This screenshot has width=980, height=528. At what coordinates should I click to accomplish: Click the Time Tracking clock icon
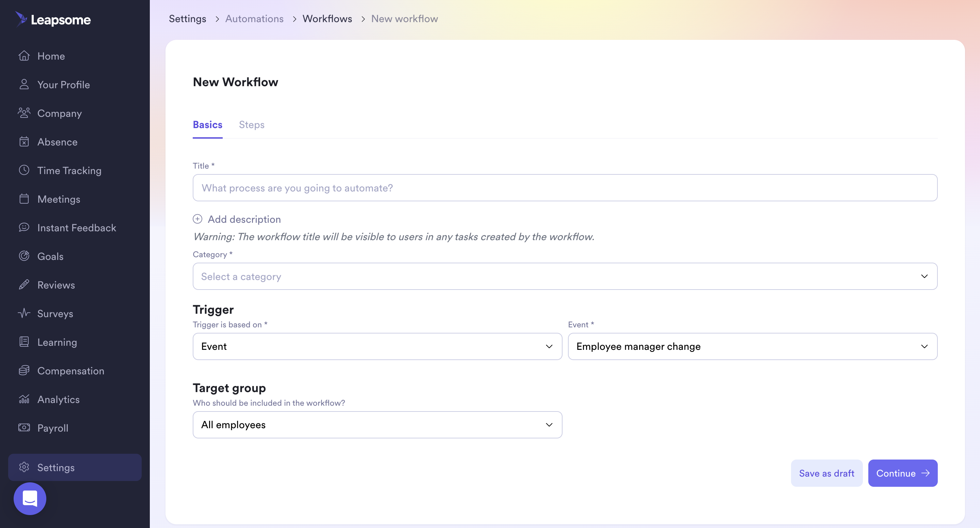[24, 170]
